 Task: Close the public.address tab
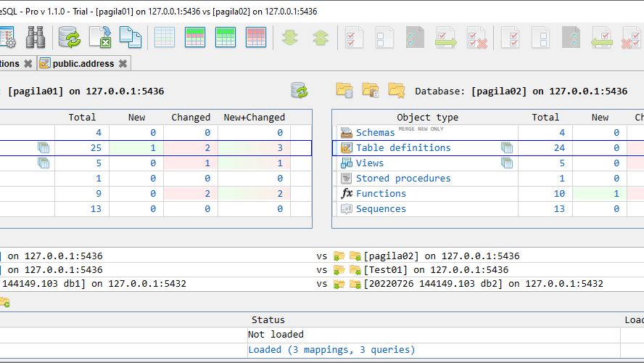pyautogui.click(x=123, y=64)
